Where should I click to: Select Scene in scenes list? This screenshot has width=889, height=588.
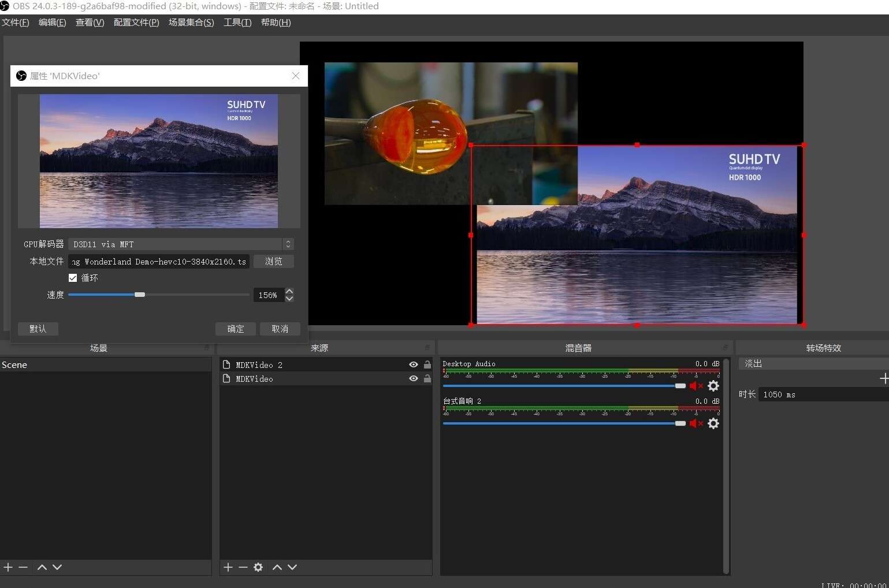coord(106,364)
